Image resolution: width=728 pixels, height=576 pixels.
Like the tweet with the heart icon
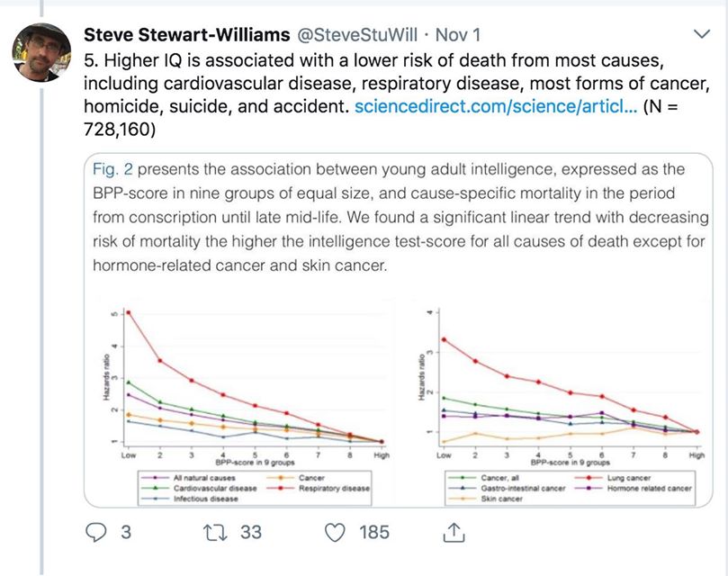pyautogui.click(x=336, y=532)
